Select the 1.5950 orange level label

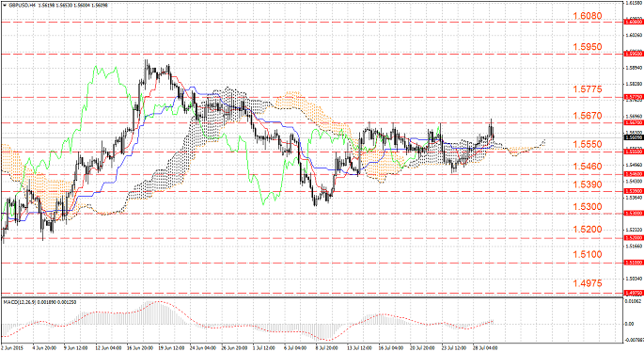588,47
